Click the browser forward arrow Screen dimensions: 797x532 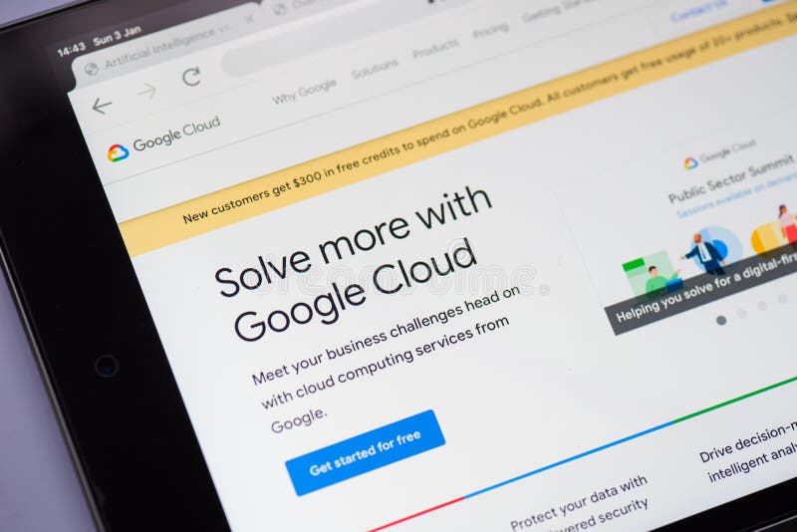pyautogui.click(x=147, y=91)
